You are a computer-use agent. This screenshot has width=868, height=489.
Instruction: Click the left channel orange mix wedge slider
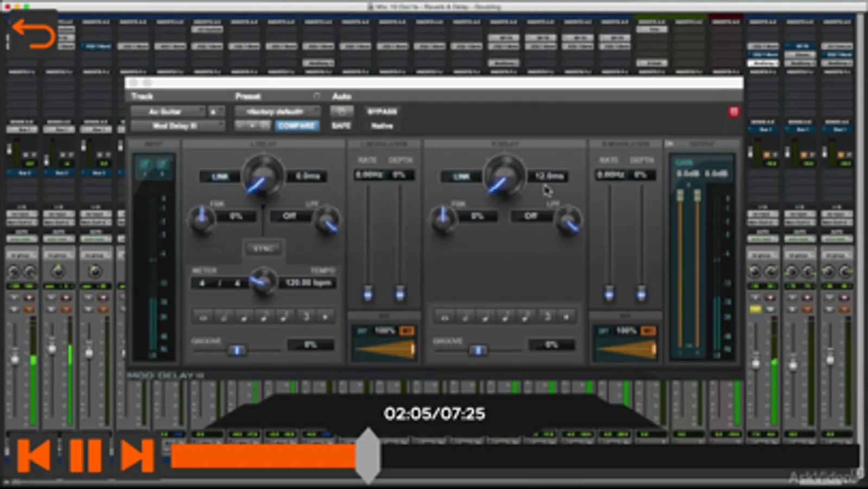click(x=385, y=349)
